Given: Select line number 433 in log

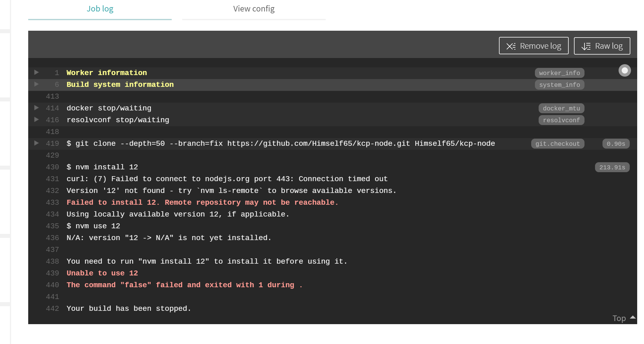Looking at the screenshot, I should point(52,203).
